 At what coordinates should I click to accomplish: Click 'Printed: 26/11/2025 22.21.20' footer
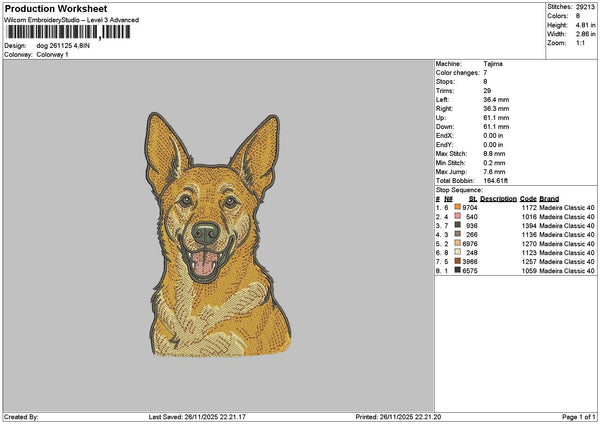click(x=398, y=417)
